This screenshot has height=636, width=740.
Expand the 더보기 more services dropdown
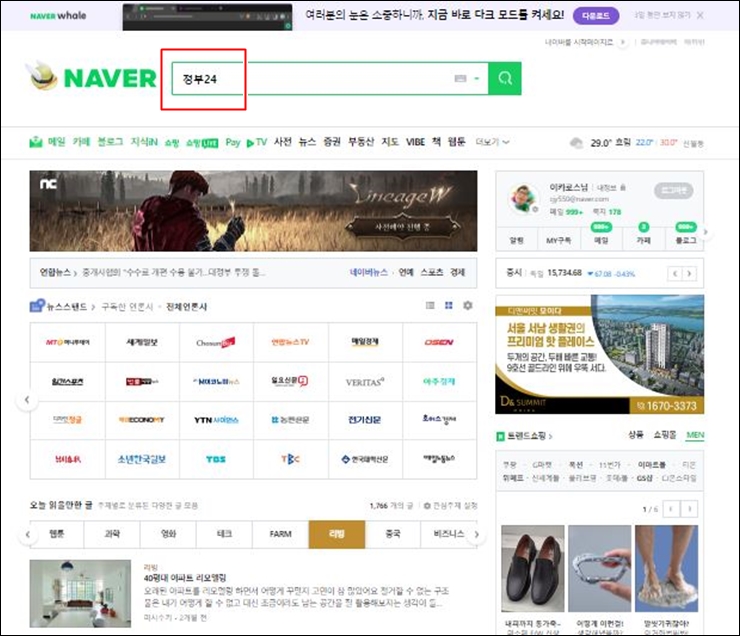click(492, 142)
